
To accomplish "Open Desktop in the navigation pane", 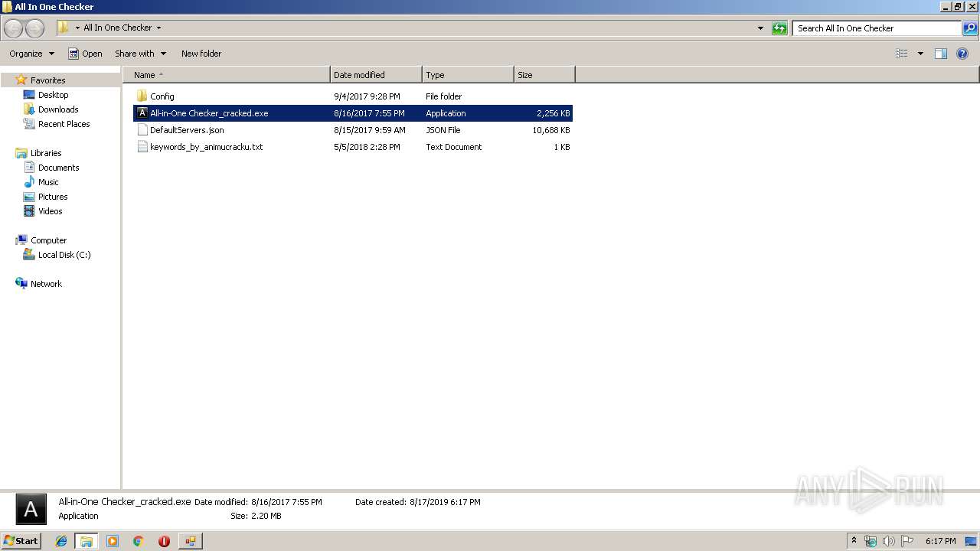I will pos(53,95).
